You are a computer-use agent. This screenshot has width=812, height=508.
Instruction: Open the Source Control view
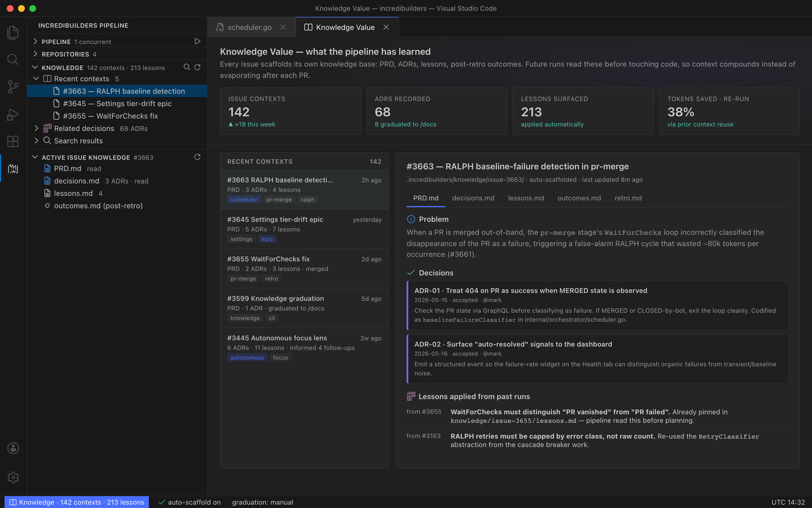coord(13,87)
